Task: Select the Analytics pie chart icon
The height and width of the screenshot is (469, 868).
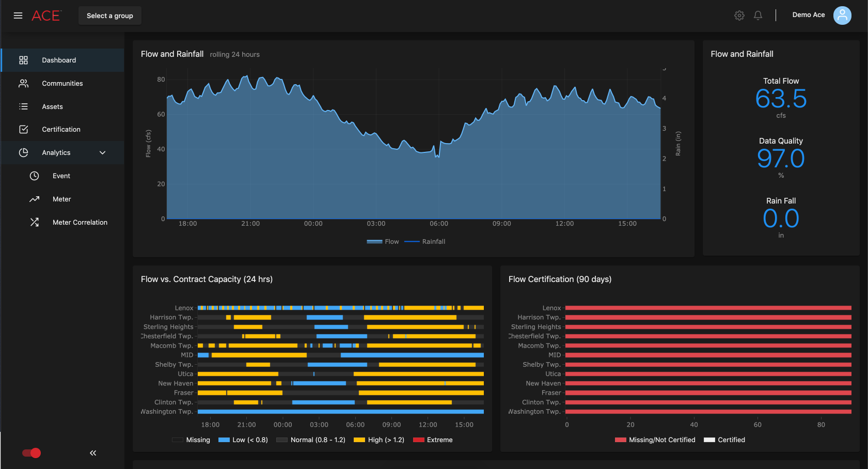Action: click(x=23, y=152)
